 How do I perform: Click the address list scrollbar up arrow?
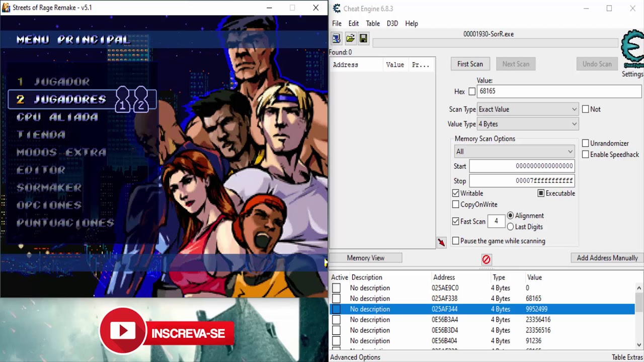coord(639,288)
